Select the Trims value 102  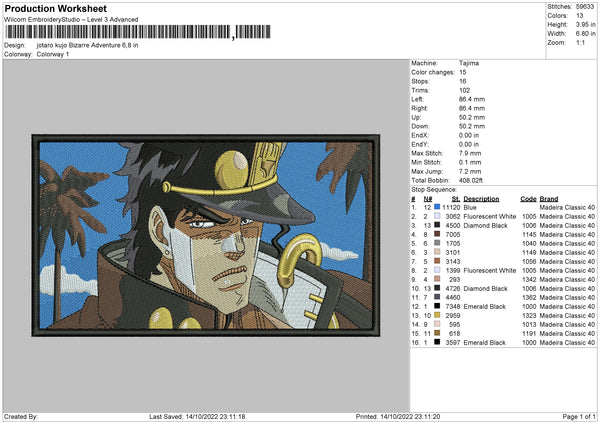pos(465,90)
